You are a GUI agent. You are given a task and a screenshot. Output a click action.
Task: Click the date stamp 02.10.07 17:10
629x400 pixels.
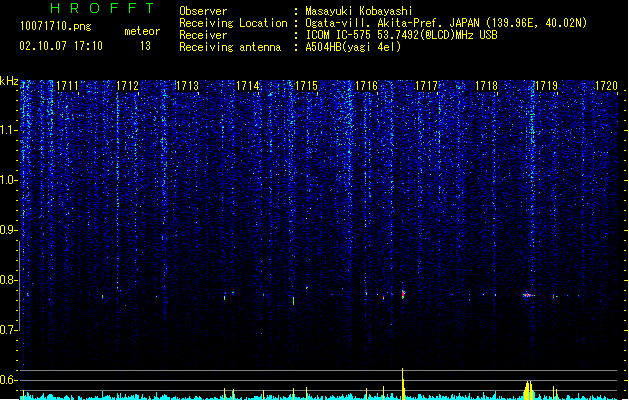coord(61,46)
